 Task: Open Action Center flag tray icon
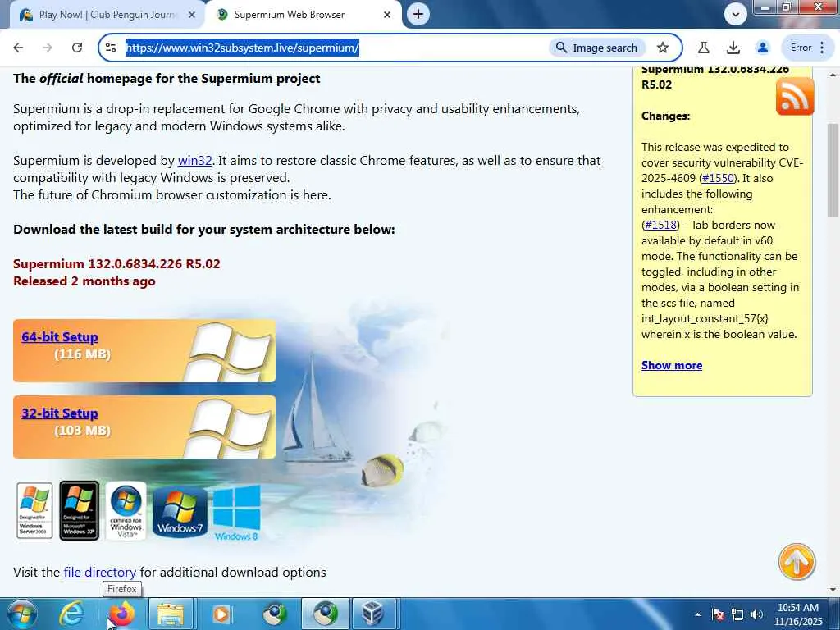coord(718,614)
